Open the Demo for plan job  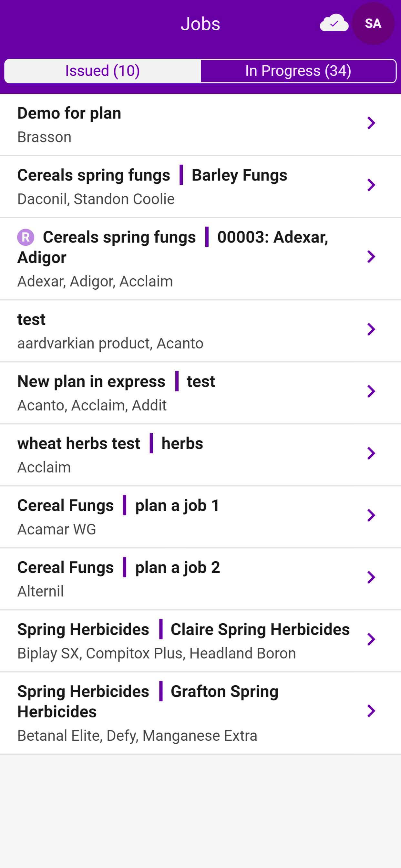tap(200, 125)
